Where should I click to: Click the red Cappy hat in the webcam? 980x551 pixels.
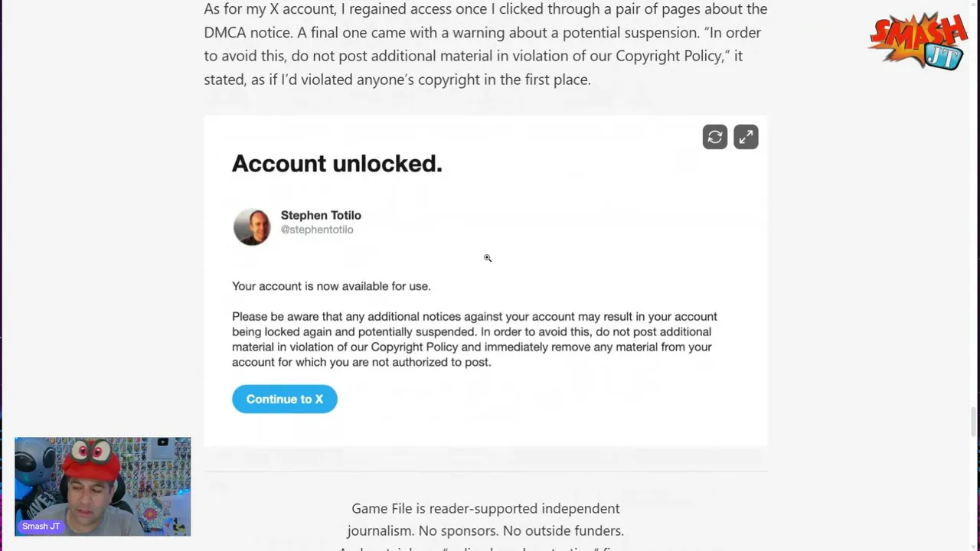[x=92, y=461]
